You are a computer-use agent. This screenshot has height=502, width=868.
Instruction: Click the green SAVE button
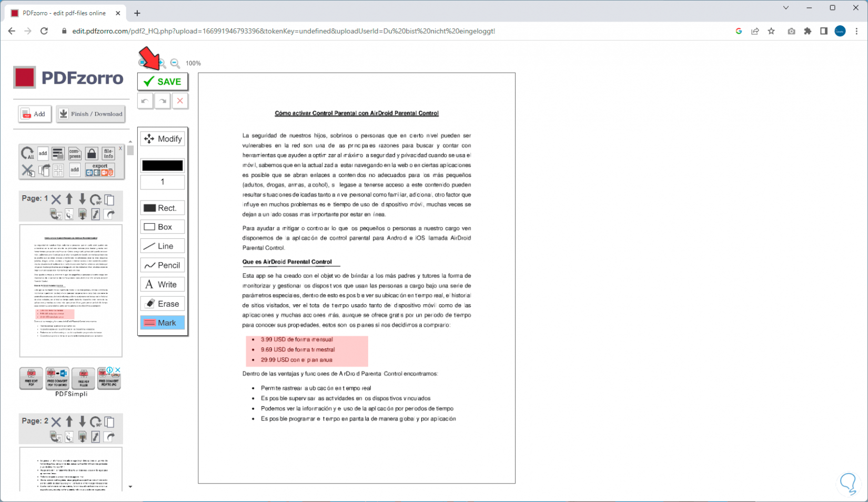click(x=163, y=82)
